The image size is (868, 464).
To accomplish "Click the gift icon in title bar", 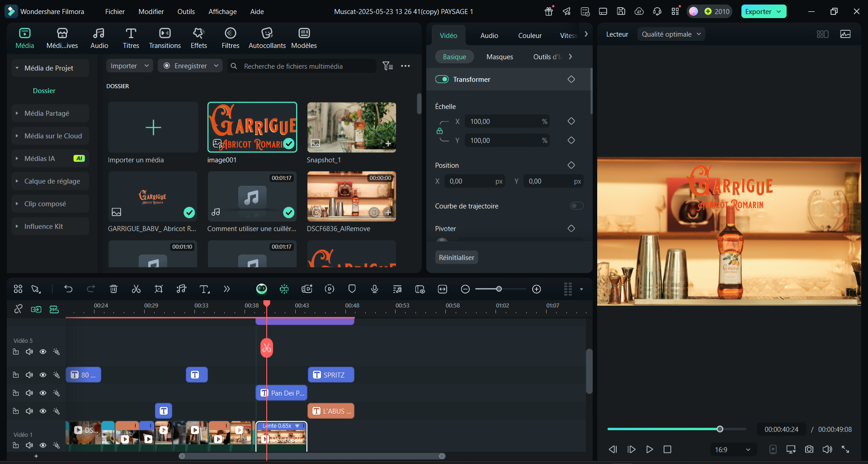I will pyautogui.click(x=549, y=11).
